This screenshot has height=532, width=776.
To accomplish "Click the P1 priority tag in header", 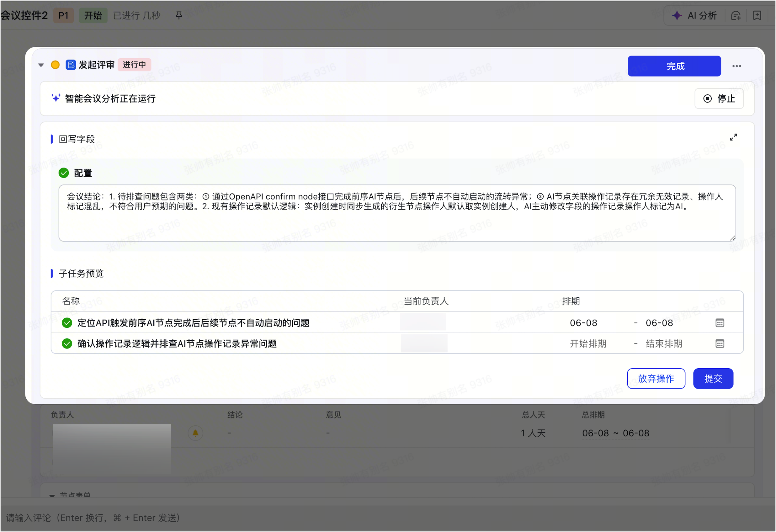I will (x=63, y=15).
